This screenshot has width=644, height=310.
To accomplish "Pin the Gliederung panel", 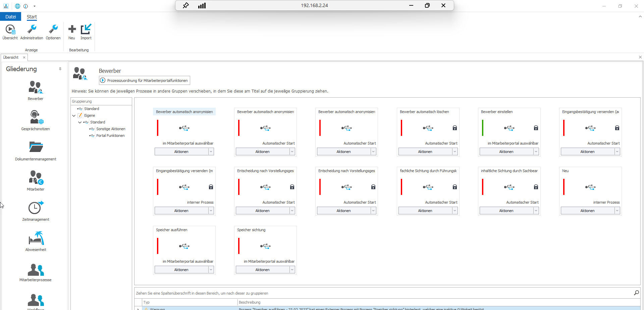I will 60,69.
